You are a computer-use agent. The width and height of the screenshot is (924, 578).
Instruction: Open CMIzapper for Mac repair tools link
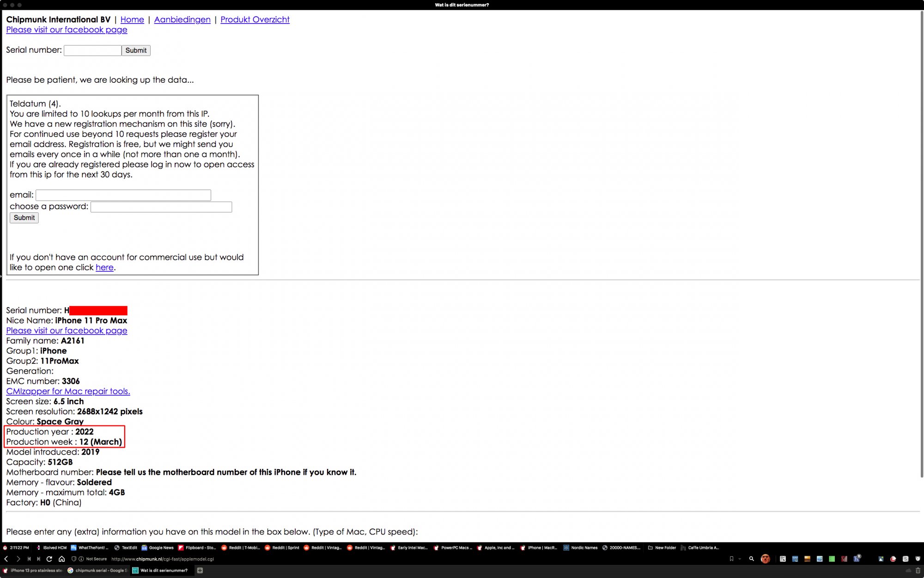[68, 391]
